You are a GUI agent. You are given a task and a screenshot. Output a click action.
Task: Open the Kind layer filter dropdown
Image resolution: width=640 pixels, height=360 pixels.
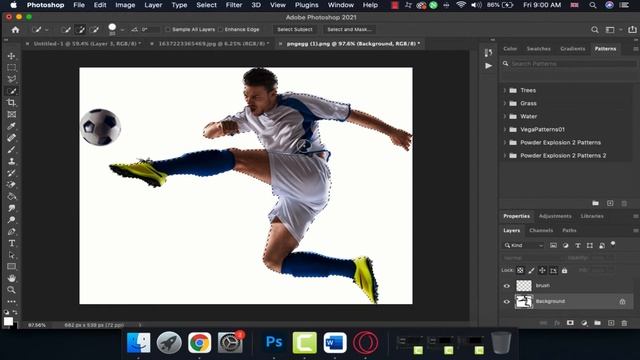524,245
